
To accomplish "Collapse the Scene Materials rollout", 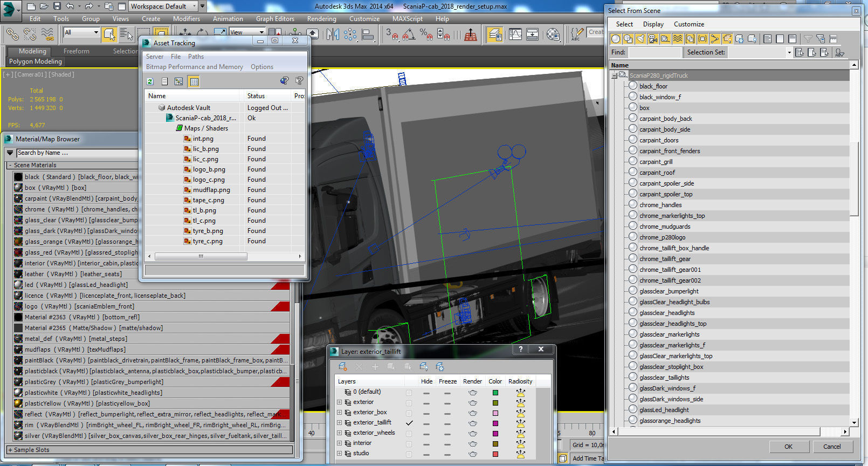I will (x=10, y=165).
